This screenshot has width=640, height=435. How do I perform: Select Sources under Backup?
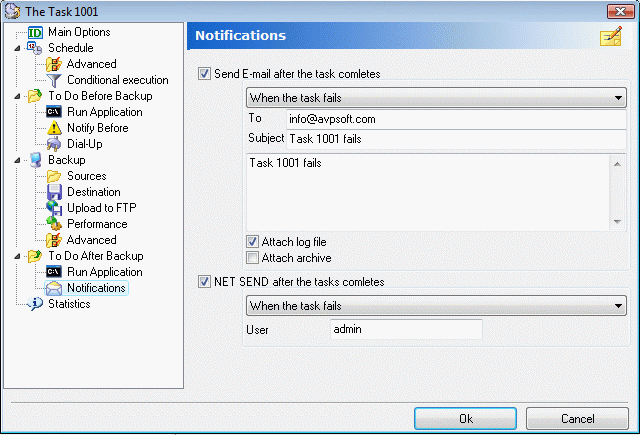pyautogui.click(x=86, y=176)
